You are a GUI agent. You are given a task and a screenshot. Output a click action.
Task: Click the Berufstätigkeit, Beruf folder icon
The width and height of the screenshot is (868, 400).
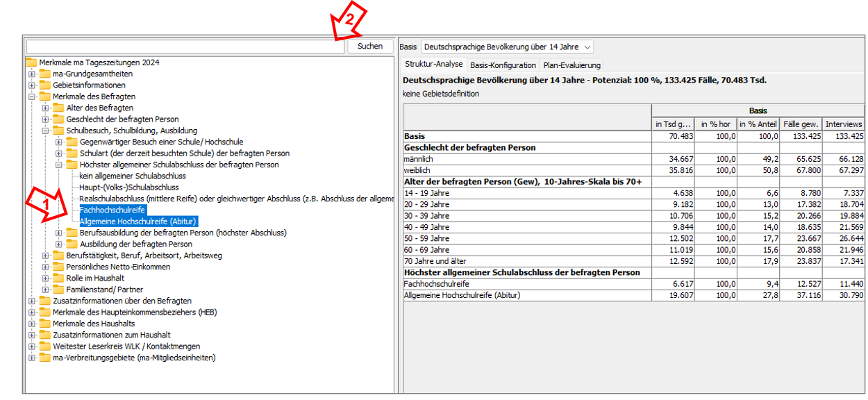[58, 256]
